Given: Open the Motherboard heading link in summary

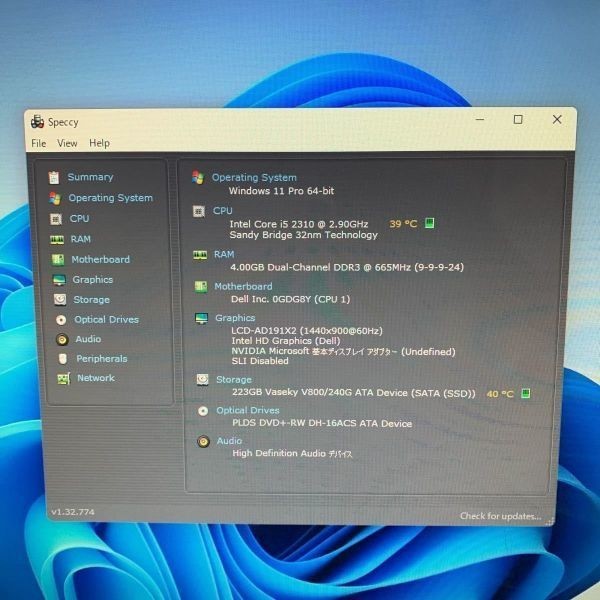Looking at the screenshot, I should click(243, 286).
